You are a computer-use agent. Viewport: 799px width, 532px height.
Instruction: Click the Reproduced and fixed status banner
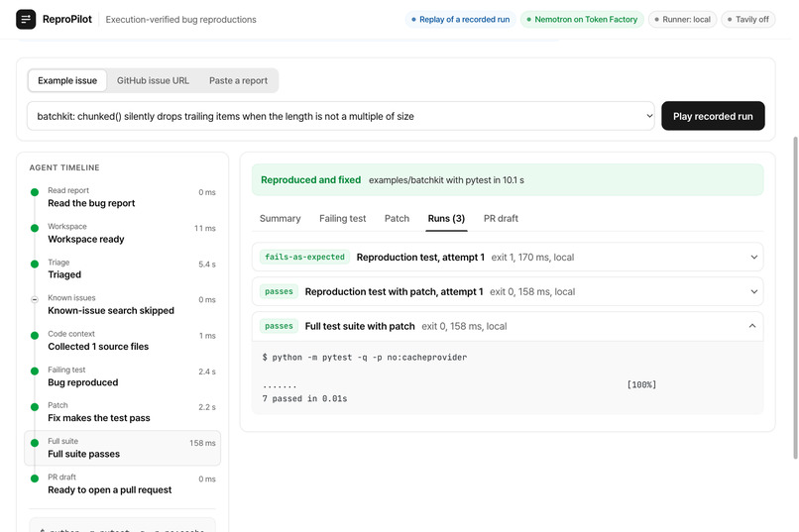pos(508,179)
